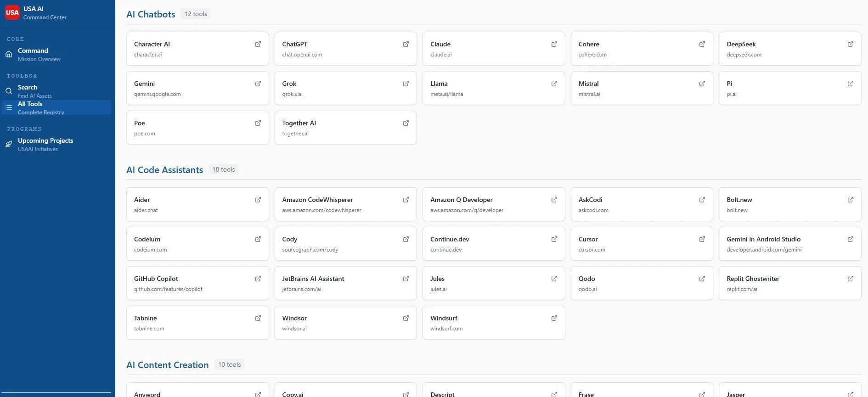
Task: Open external link icon on Qodo card
Action: [x=702, y=279]
